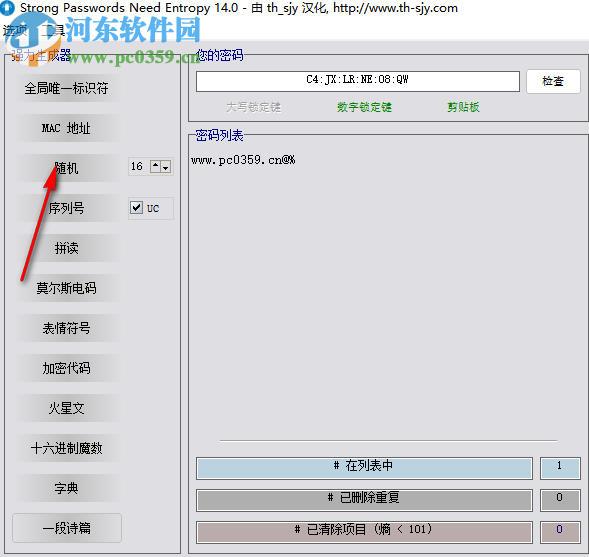Open the 选项 menu
This screenshot has height=557, width=589.
(15, 31)
